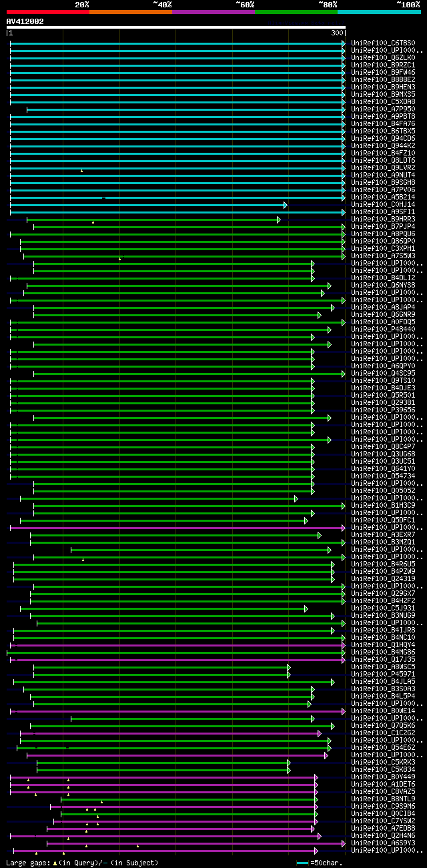Select hit label UniRef100_B8B8E2

[x=383, y=80]
